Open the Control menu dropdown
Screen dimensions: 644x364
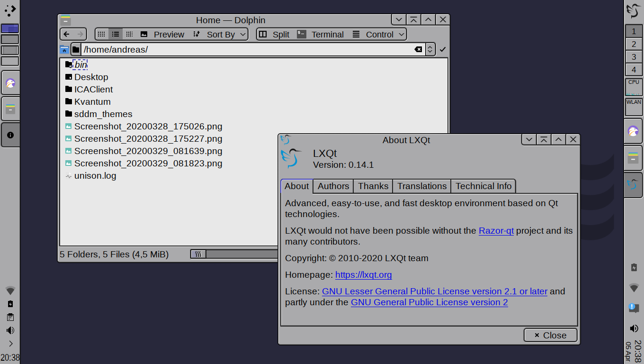click(x=378, y=34)
